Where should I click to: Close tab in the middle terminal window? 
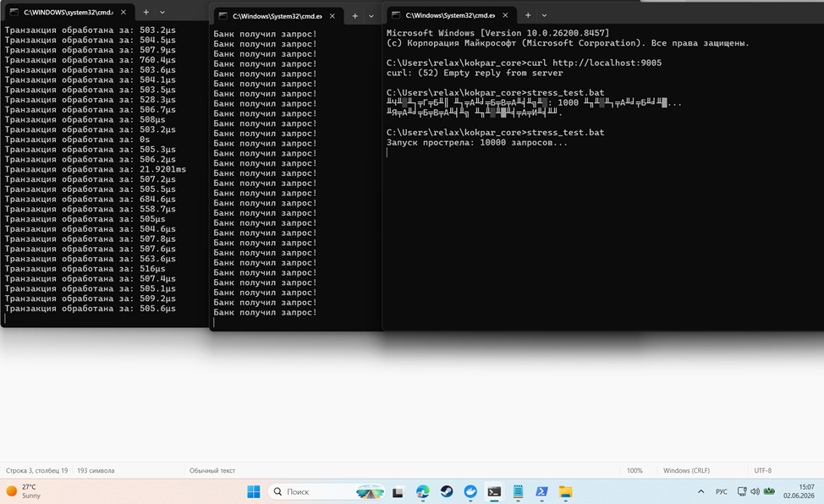[x=332, y=16]
